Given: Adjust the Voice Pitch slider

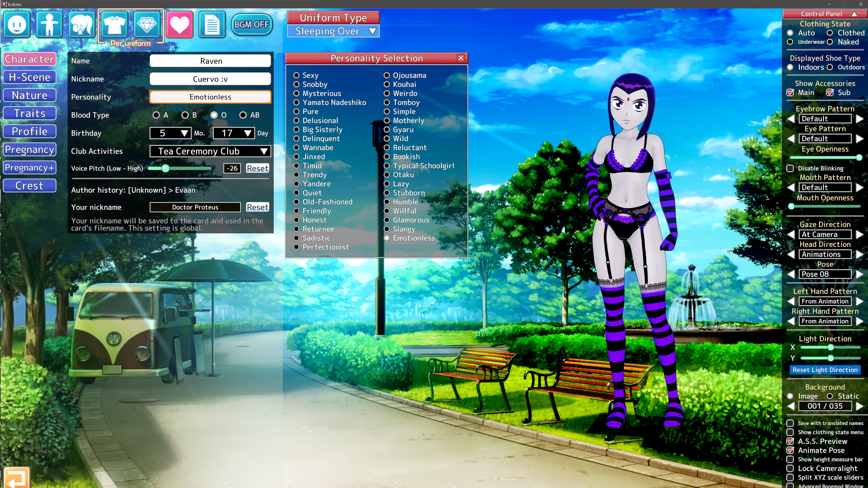Looking at the screenshot, I should coord(180,168).
